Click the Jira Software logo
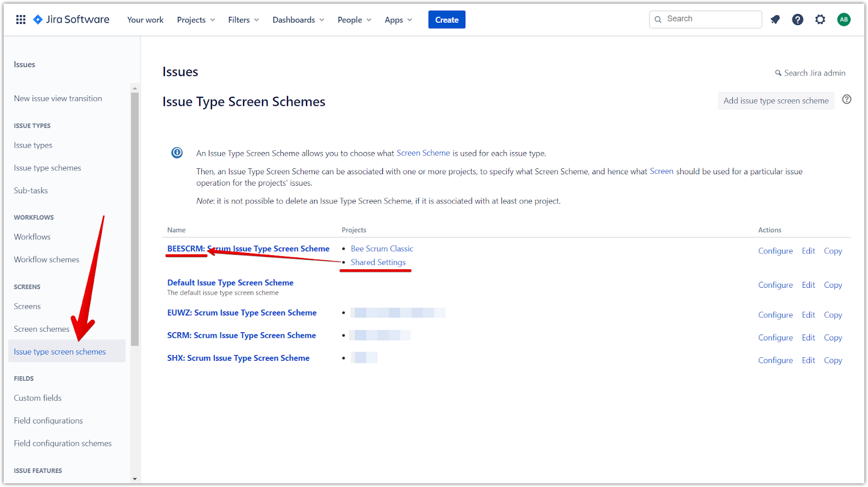This screenshot has height=487, width=868. point(71,20)
